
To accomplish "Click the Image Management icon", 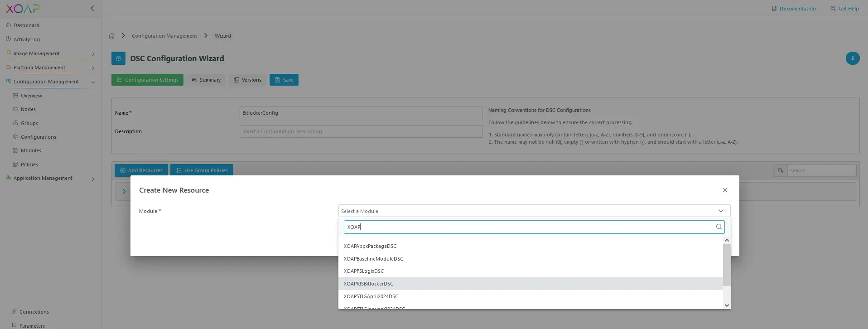I will click(8, 53).
